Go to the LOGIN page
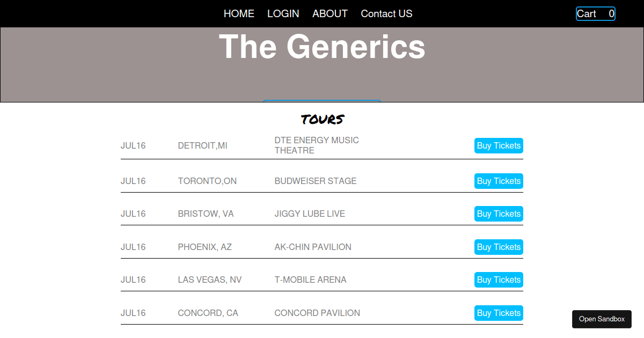 point(283,13)
